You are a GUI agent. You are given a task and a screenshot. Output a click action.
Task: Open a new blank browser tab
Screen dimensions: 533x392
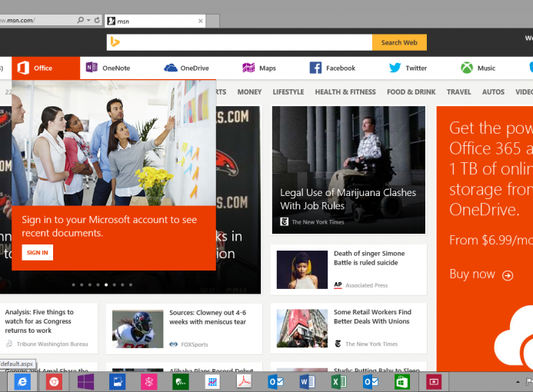213,21
